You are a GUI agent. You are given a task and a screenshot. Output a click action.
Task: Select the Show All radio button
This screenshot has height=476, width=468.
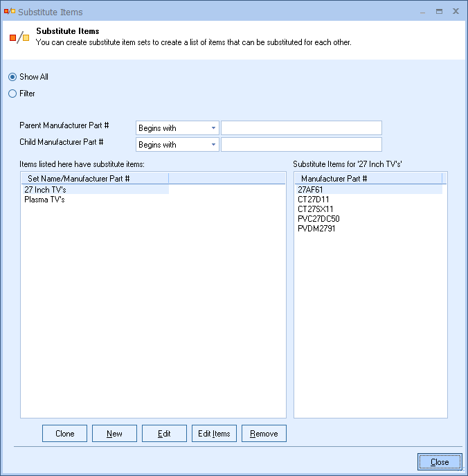coord(12,77)
